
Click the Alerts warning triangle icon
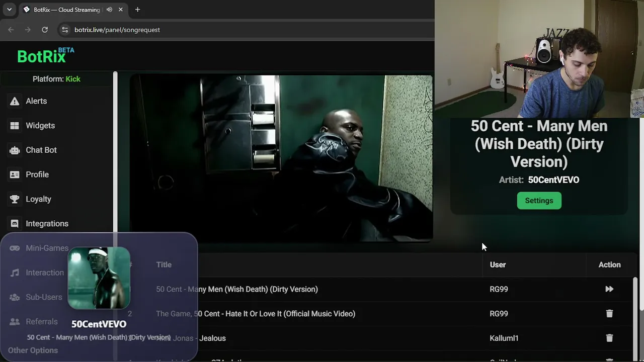[15, 101]
